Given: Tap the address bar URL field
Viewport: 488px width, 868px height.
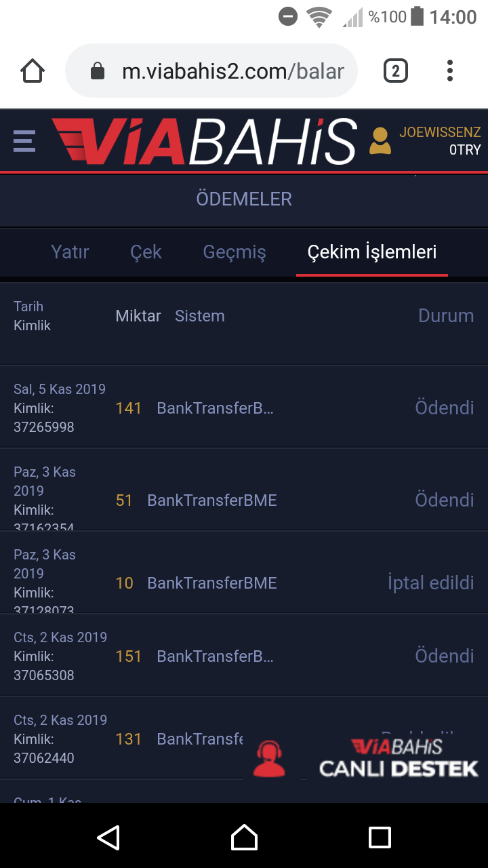Looking at the screenshot, I should tap(233, 71).
